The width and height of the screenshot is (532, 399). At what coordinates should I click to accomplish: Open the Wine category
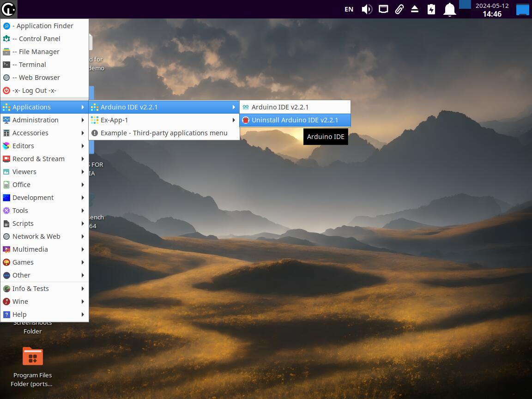(44, 301)
